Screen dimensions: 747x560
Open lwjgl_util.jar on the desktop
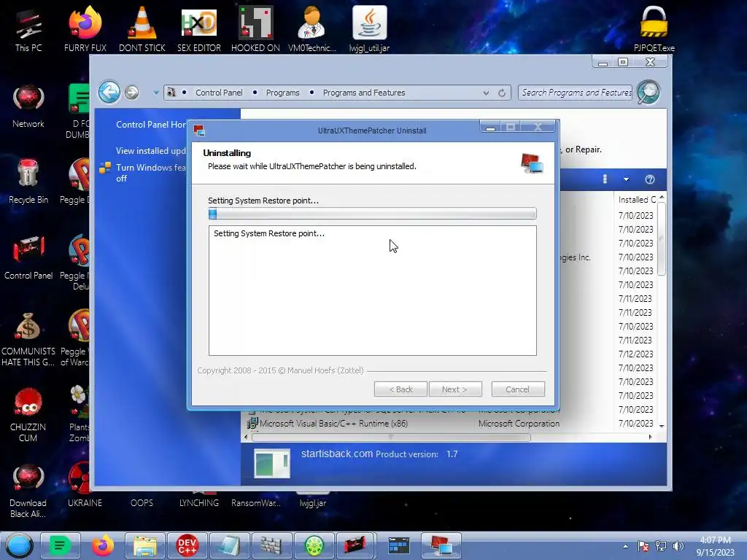pos(369,29)
